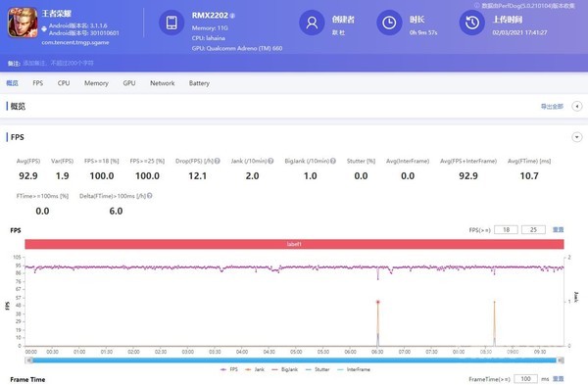Click help icon next to Drop(FPS)
Viewport: 588px width, 385px height.
coord(218,162)
